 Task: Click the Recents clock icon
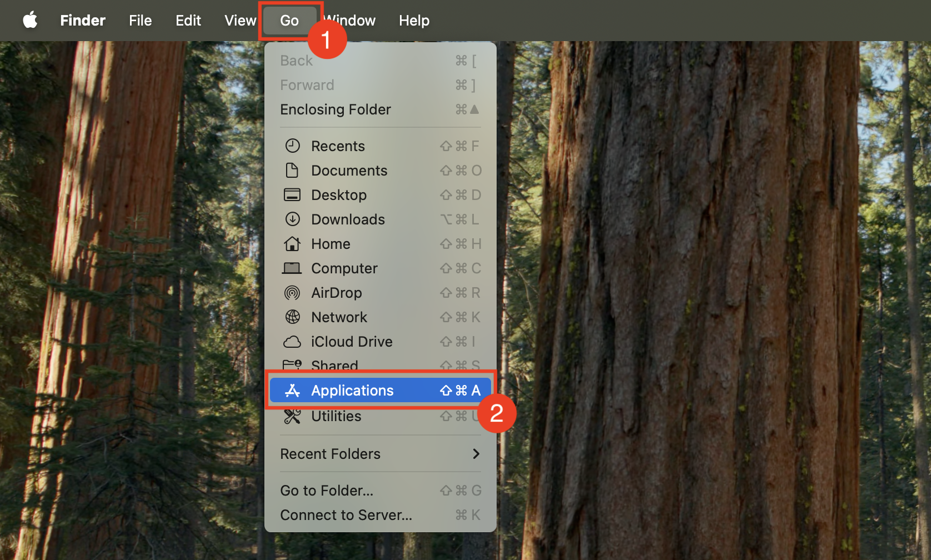click(x=293, y=146)
